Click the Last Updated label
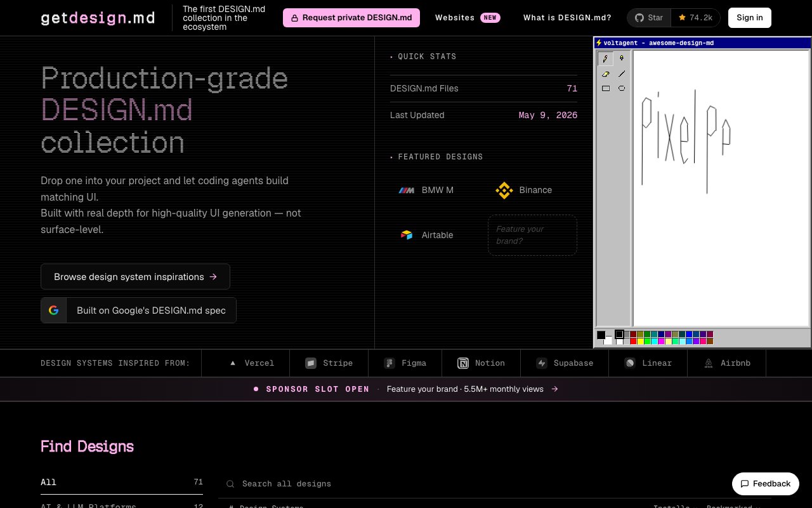The image size is (812, 508). point(417,116)
